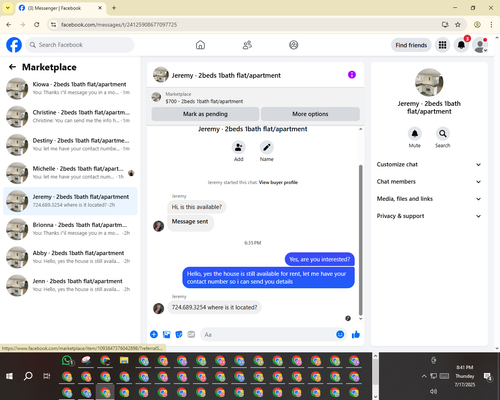Click Jeremy's phone number message bubble

214,307
